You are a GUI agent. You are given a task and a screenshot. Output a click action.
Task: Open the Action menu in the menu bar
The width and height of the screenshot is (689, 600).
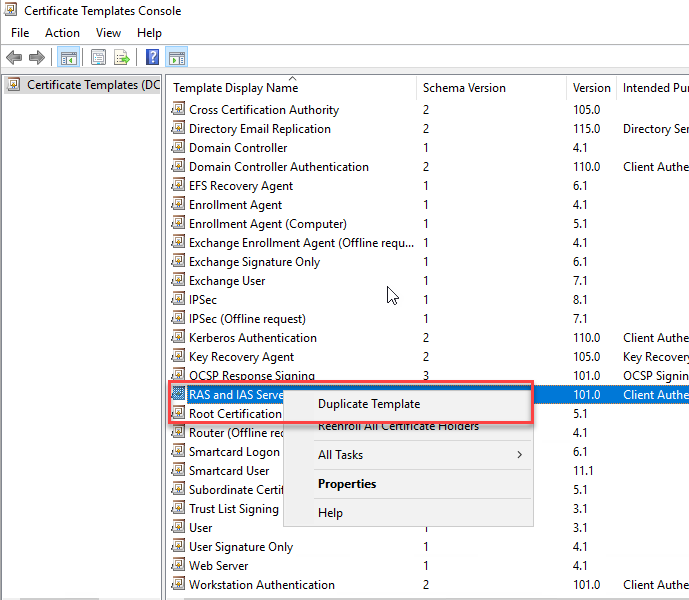tap(62, 33)
